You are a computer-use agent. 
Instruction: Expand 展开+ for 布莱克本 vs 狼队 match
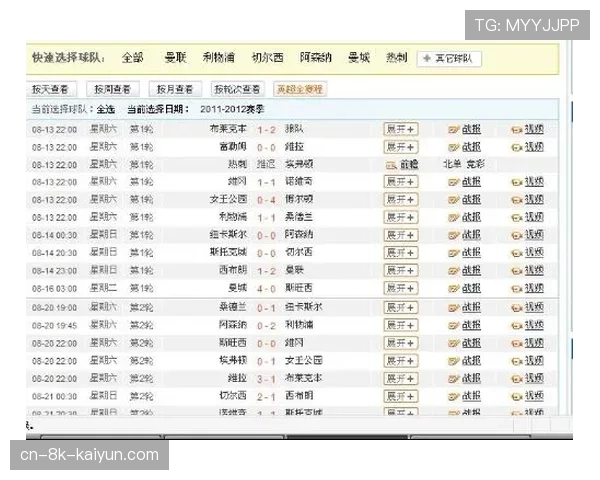[x=401, y=129]
